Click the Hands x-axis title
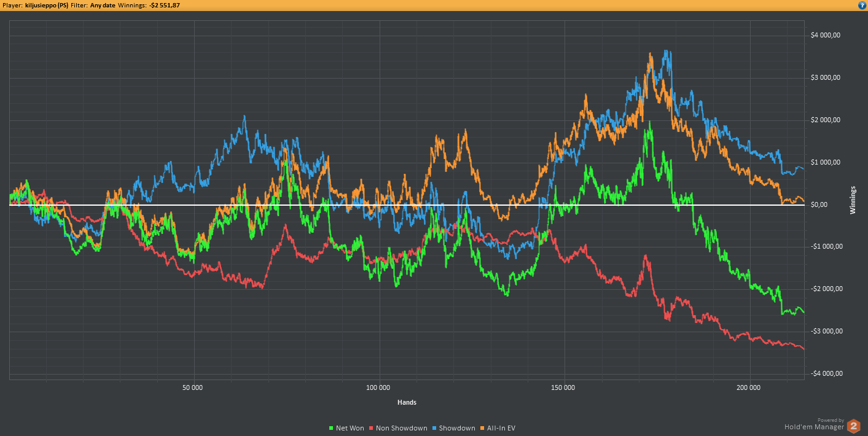This screenshot has height=436, width=868. 407,402
